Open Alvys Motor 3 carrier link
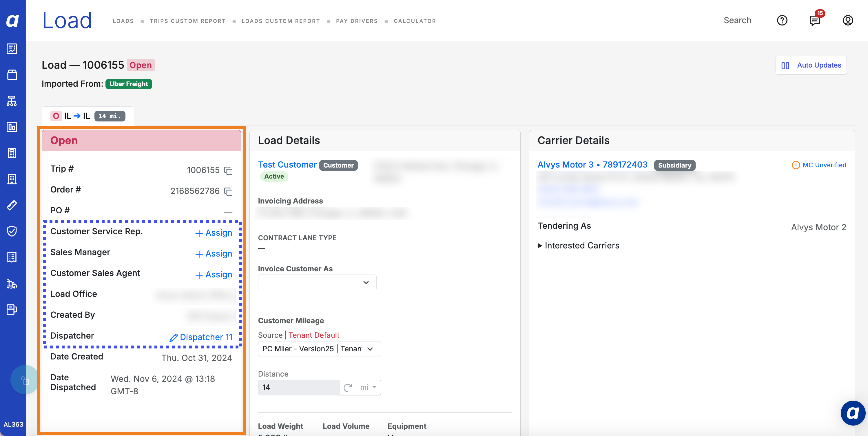The image size is (868, 436). click(x=592, y=165)
